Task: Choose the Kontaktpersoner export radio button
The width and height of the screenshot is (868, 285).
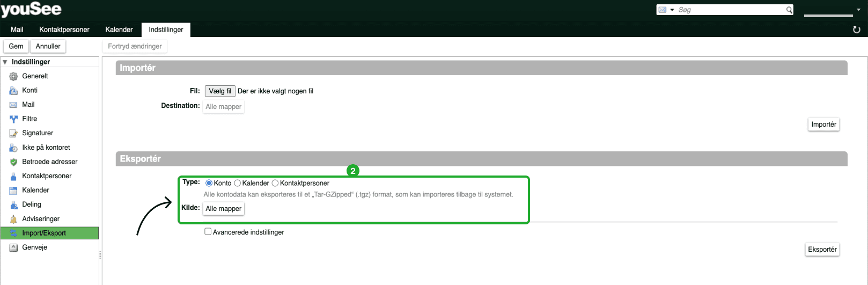Action: tap(275, 183)
